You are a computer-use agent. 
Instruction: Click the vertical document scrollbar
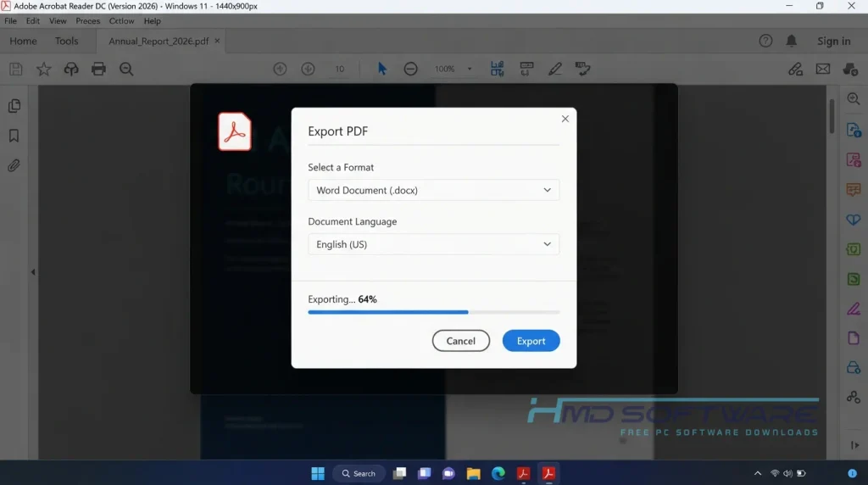[832, 116]
